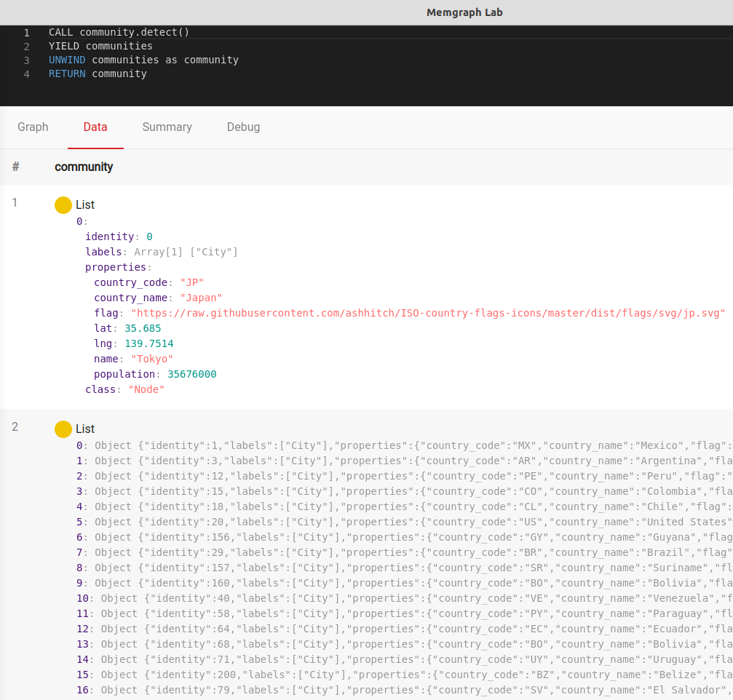This screenshot has width=733, height=700.
Task: Expand the Bolivia identity 160 object entry
Action: (405, 583)
